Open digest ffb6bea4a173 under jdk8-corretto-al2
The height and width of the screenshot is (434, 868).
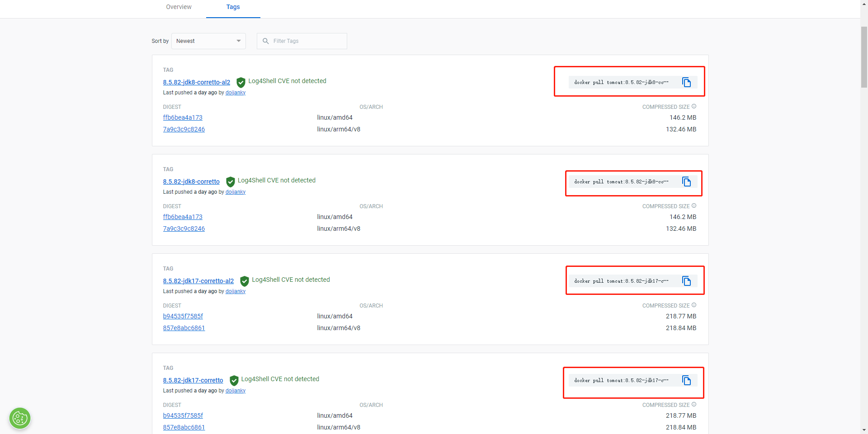pos(183,117)
